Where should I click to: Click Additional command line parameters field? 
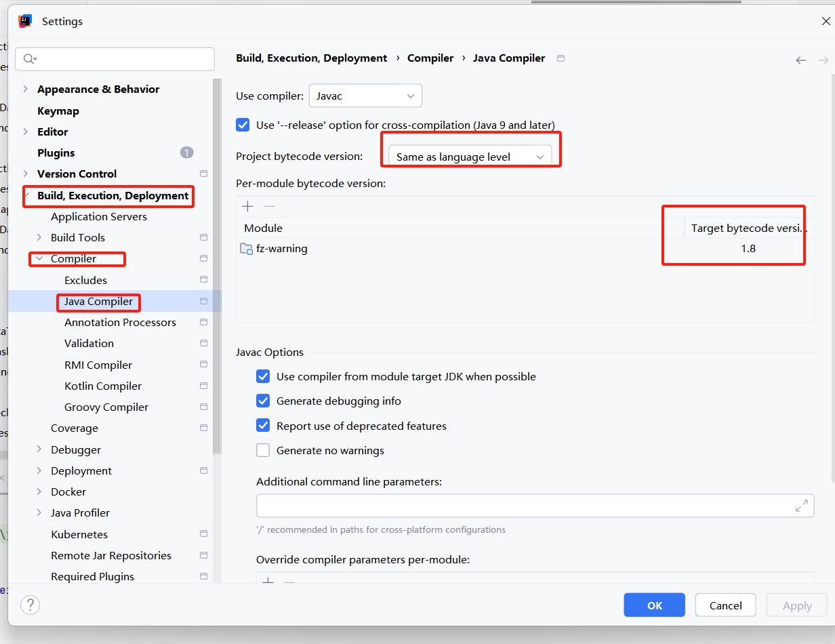point(535,506)
